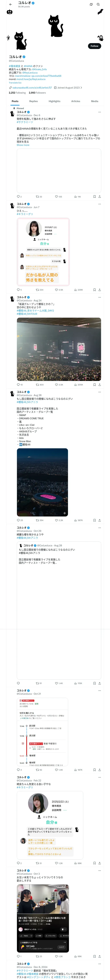Click the Follow button

point(94,46)
